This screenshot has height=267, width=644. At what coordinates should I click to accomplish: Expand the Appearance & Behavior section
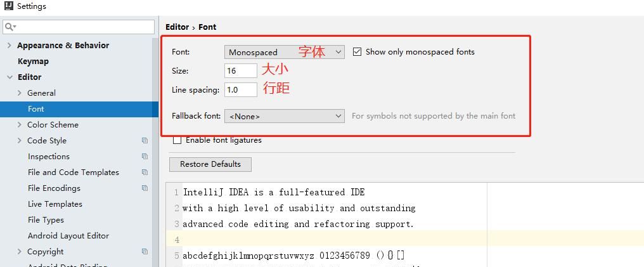click(9, 46)
